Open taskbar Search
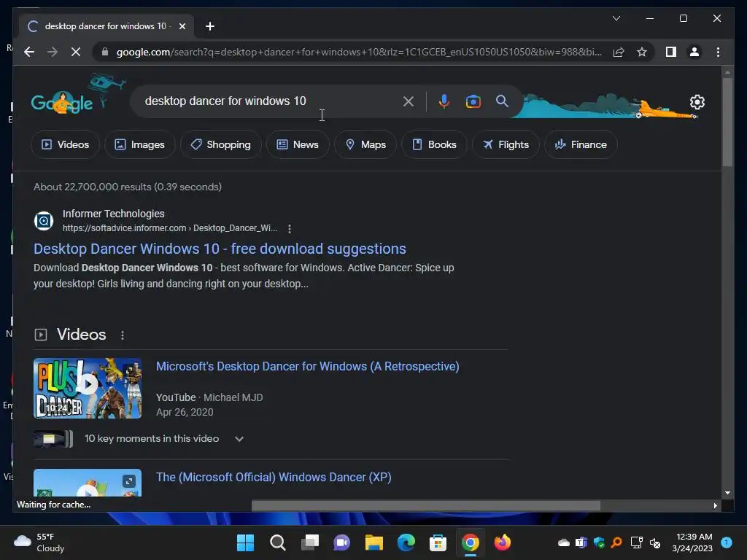The height and width of the screenshot is (560, 747). click(277, 542)
